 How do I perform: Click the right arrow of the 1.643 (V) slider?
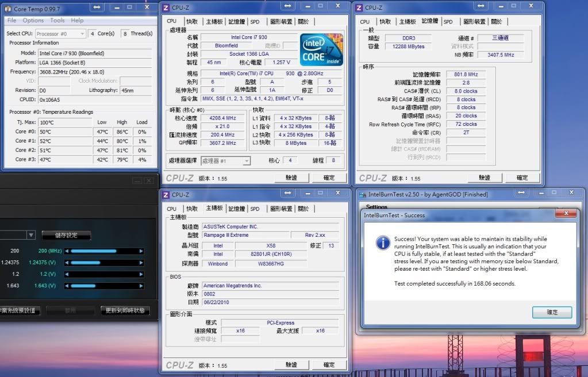(x=141, y=286)
